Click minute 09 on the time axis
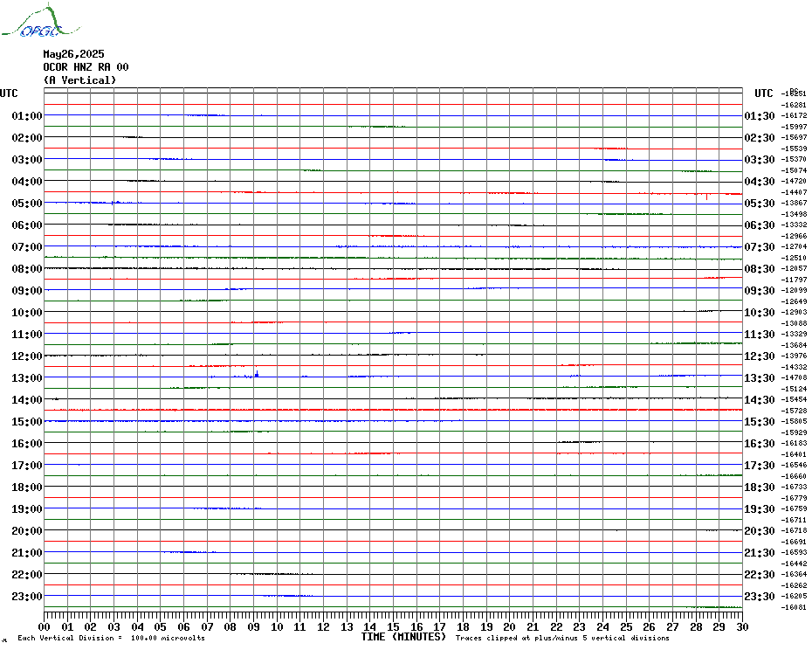This screenshot has width=812, height=650. tap(254, 626)
